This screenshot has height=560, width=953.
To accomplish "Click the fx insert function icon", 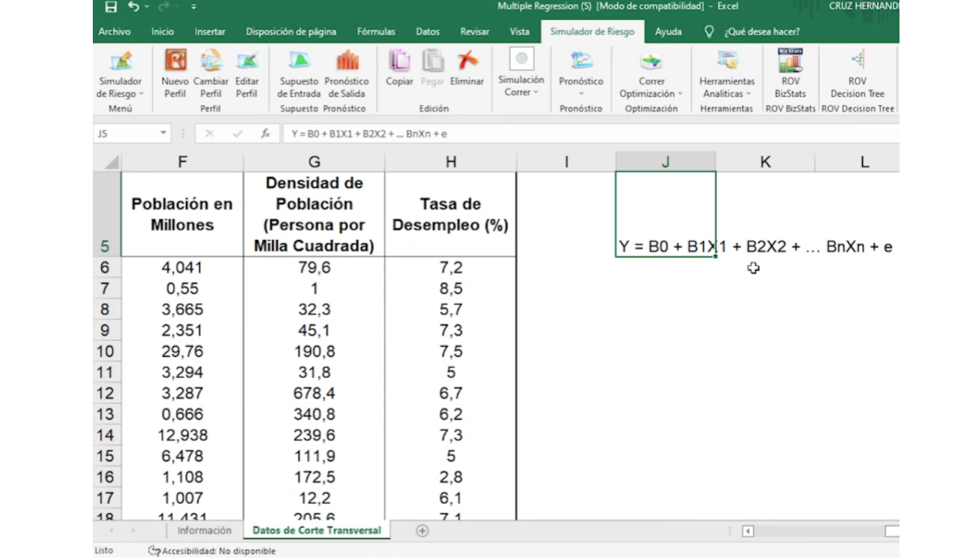I will 266,134.
